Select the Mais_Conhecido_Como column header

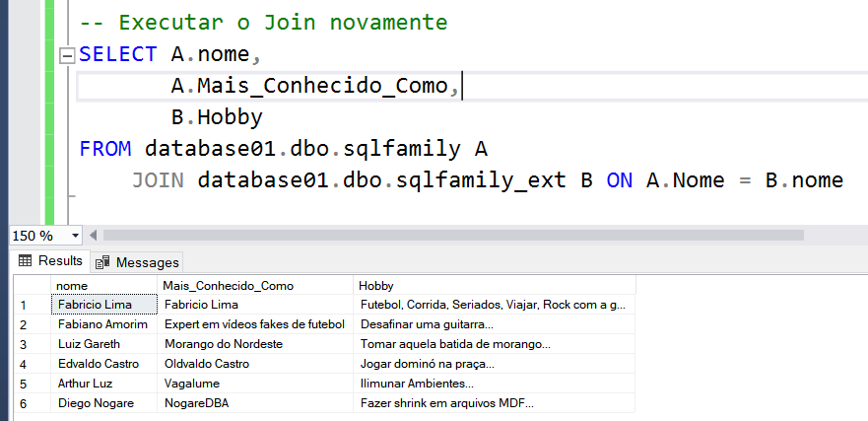coord(255,285)
